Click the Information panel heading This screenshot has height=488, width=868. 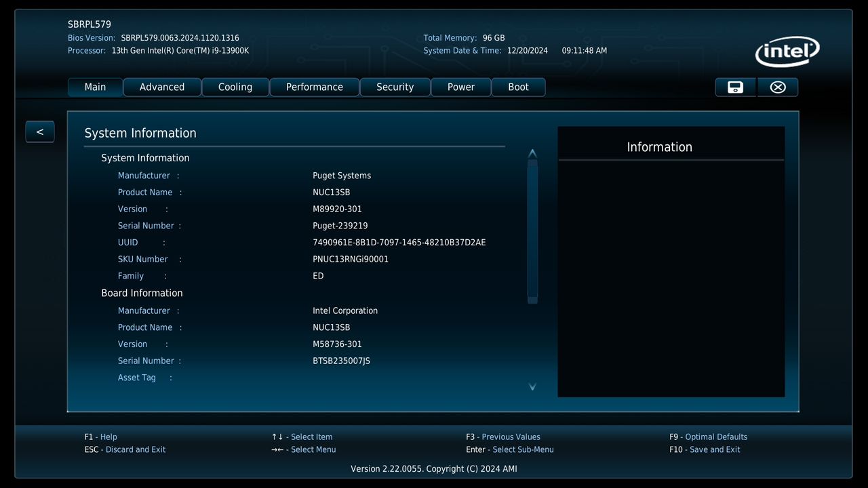tap(660, 147)
